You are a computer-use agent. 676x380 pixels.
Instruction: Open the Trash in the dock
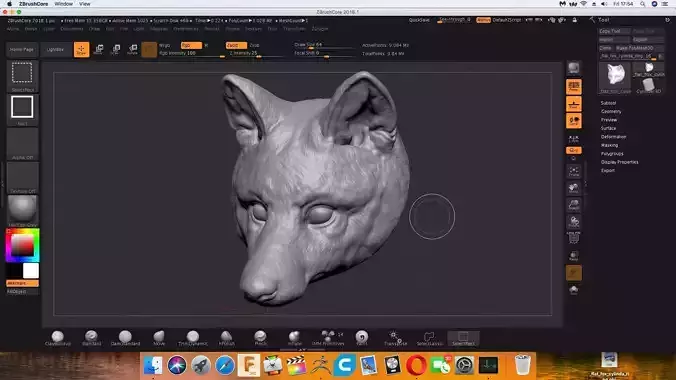[x=522, y=365]
